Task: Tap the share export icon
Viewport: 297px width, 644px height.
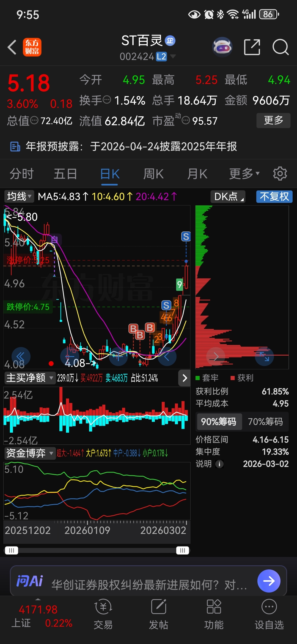Action: [x=252, y=47]
